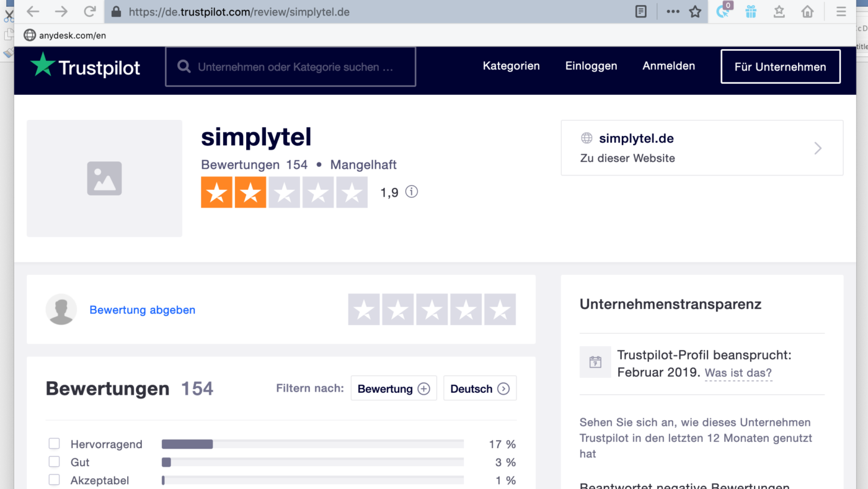Rate three stars in the review box
The width and height of the screenshot is (868, 489).
432,310
